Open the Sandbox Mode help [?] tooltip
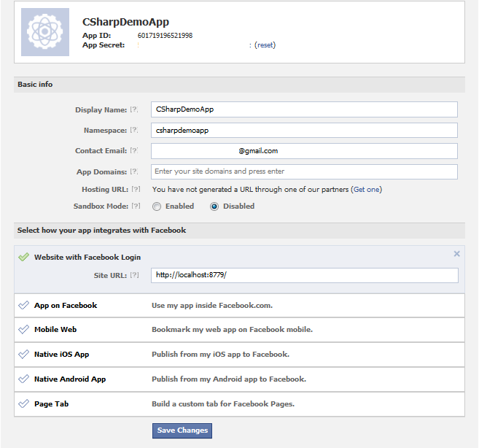Viewport: 479px width, 448px height. tap(136, 206)
